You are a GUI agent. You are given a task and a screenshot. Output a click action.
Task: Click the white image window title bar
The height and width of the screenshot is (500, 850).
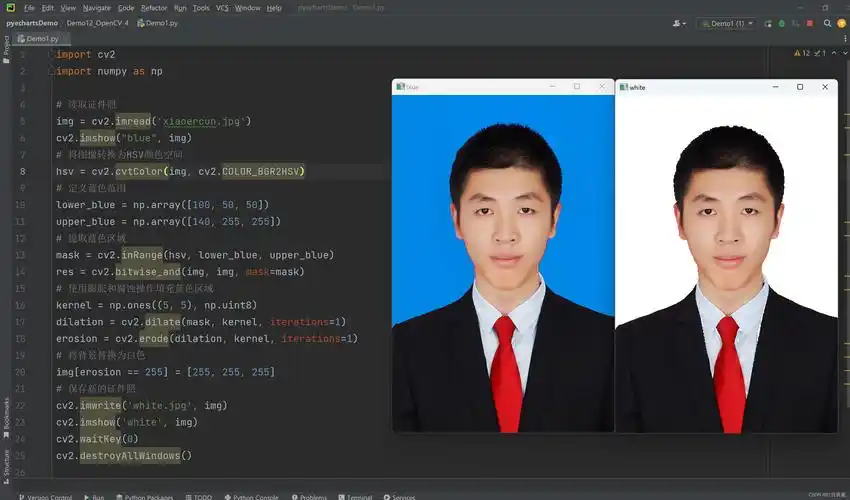[x=700, y=87]
